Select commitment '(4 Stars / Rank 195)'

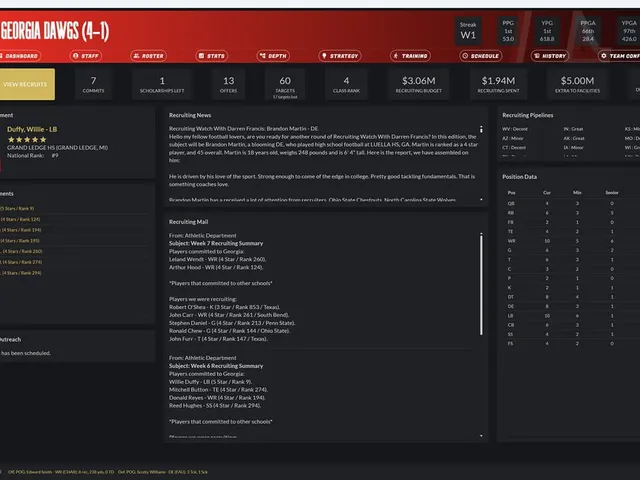20,241
